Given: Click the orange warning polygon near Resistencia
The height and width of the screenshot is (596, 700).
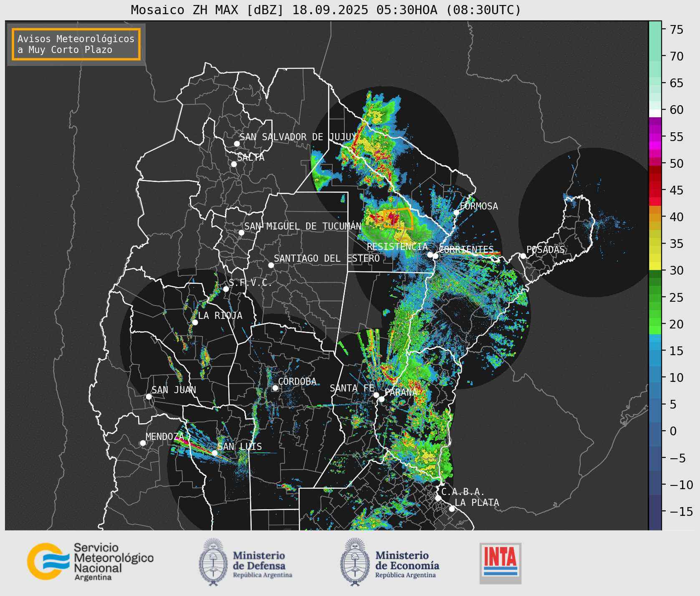Looking at the screenshot, I should coord(398,218).
